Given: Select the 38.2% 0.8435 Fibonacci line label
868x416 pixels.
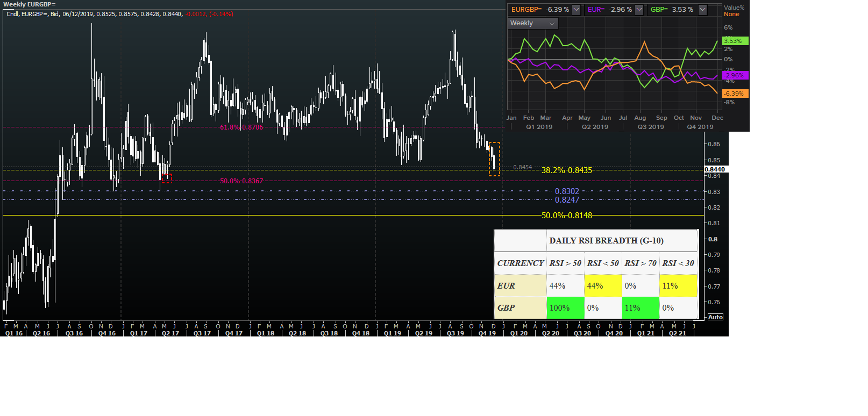Looking at the screenshot, I should point(566,170).
